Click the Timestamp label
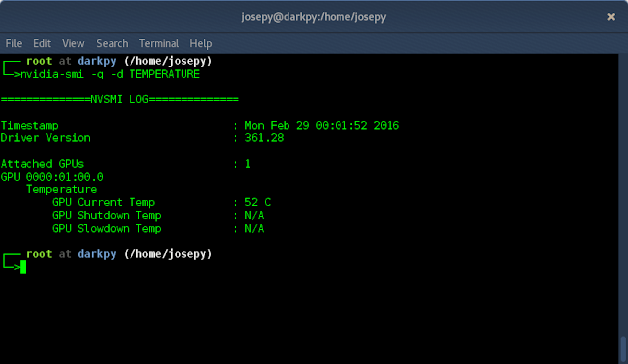Screen dimensions: 628x364 pyautogui.click(x=29, y=126)
